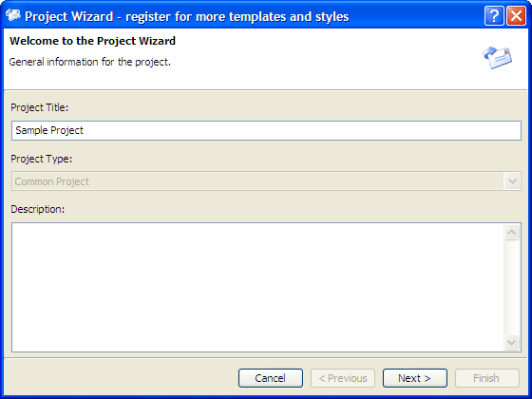
Task: Click the Project Wizard title bar app icon
Action: coord(13,15)
